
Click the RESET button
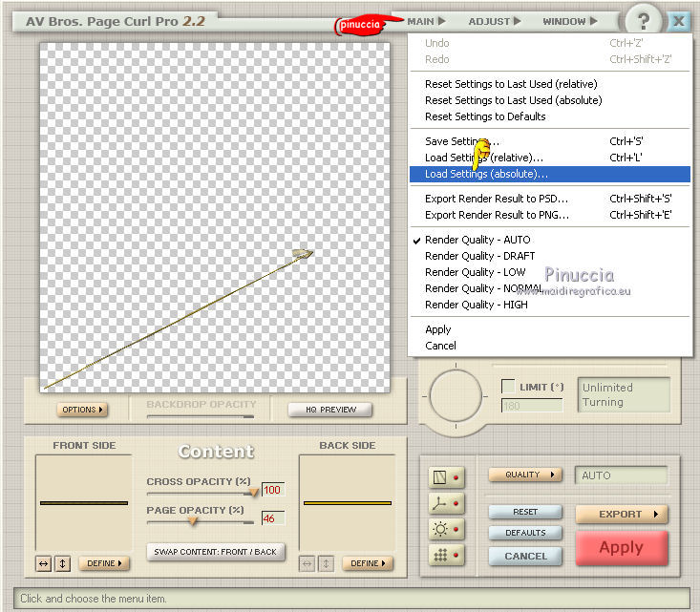tap(525, 512)
